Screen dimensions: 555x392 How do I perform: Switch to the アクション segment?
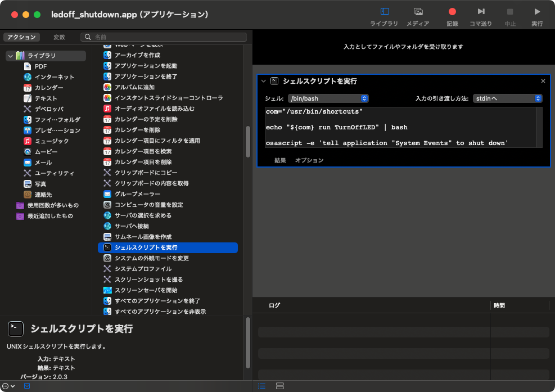click(21, 37)
